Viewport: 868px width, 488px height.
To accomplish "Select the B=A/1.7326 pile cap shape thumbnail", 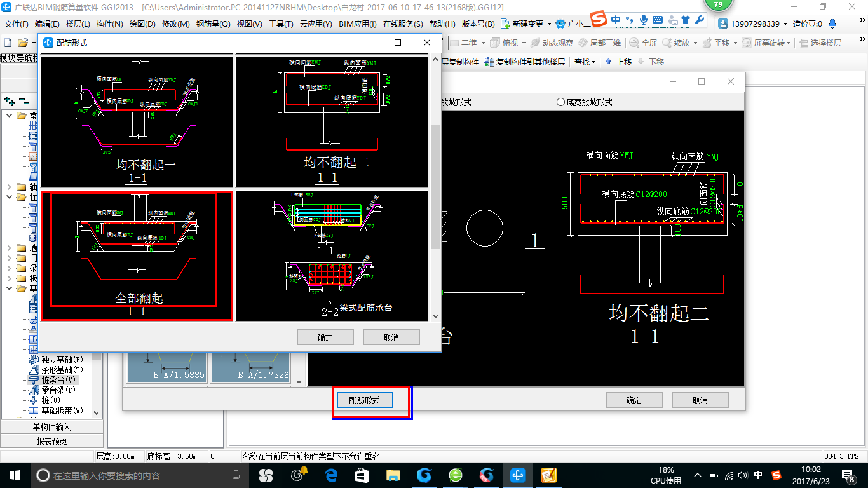I will 251,367.
